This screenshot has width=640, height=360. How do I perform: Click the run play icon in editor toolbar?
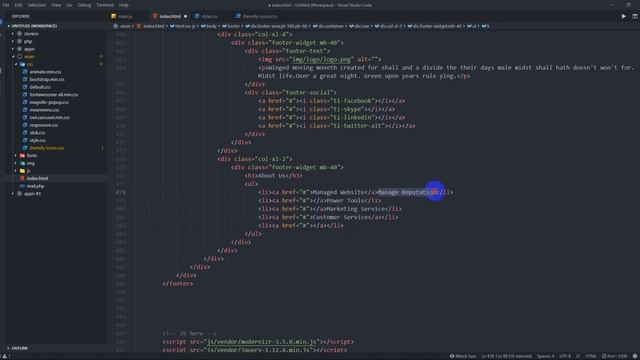click(x=624, y=16)
